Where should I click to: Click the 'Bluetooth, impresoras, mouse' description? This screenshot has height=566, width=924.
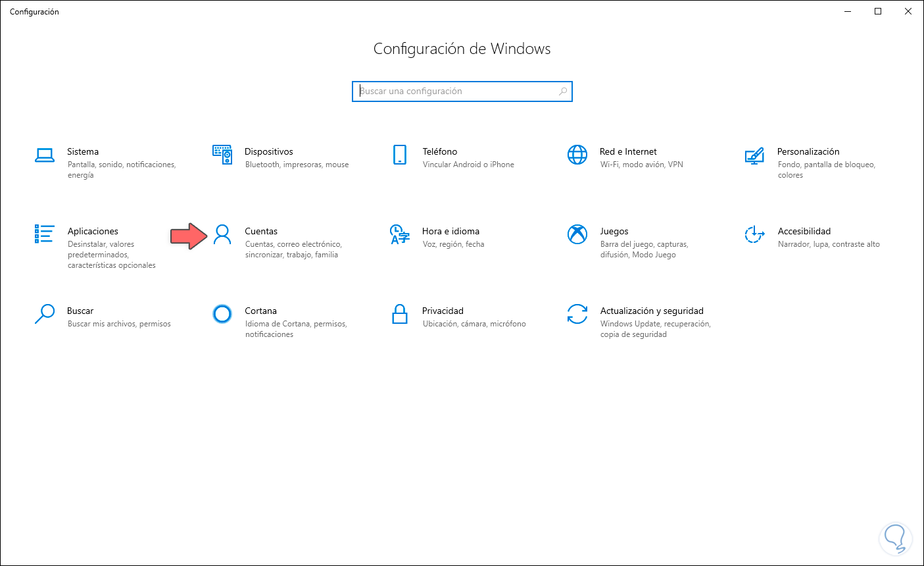(297, 165)
